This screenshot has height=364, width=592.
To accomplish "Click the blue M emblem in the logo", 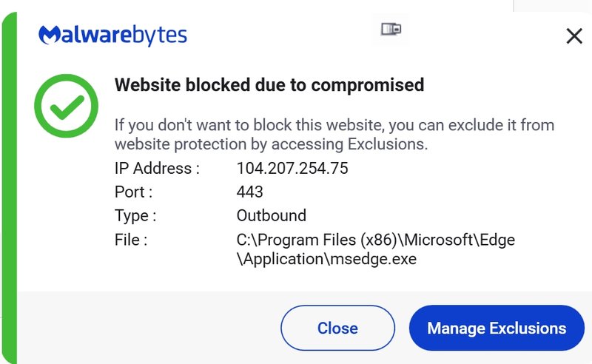I will pos(49,35).
